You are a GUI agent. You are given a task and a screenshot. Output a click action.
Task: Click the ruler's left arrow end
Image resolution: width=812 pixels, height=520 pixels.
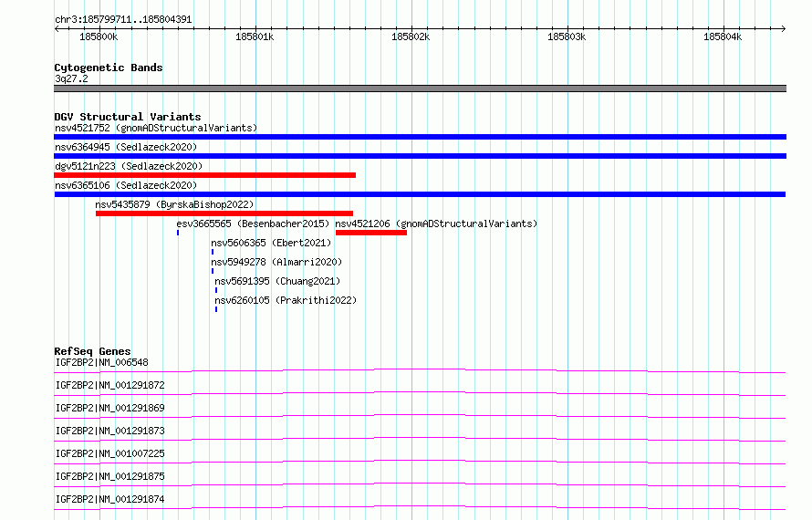(x=57, y=28)
